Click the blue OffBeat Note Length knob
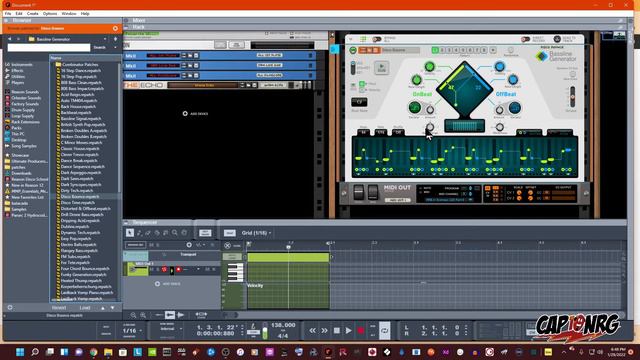Screen dimensions: 640x360 click(x=513, y=80)
